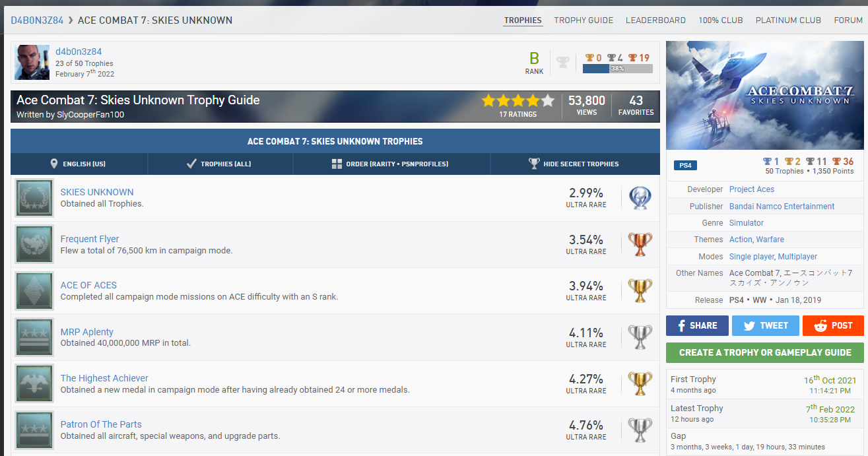Tweet this trophy page
Screen dimensions: 868x456
[x=765, y=325]
